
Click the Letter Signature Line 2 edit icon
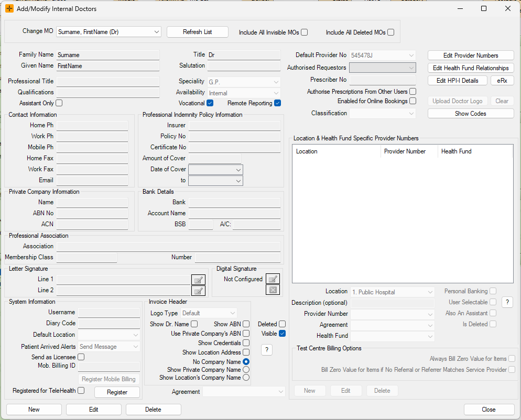tap(198, 291)
